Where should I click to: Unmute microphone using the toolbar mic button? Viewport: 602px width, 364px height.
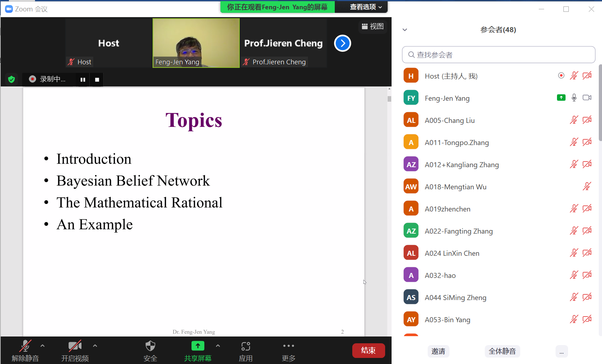coord(25,346)
